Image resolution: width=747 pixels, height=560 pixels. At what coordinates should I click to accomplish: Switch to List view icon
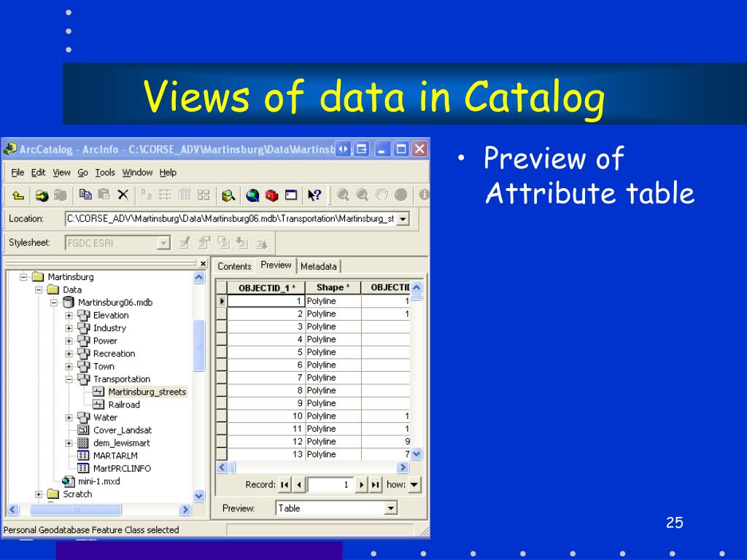[x=166, y=194]
